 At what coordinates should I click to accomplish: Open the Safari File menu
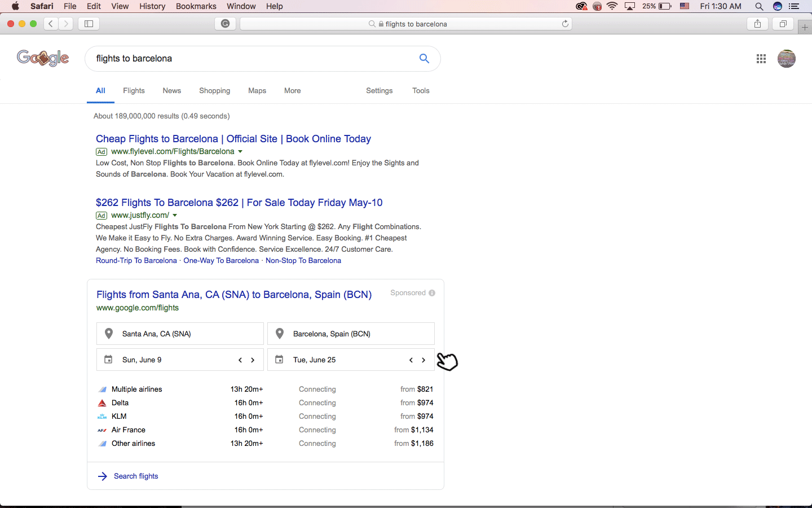pyautogui.click(x=70, y=6)
